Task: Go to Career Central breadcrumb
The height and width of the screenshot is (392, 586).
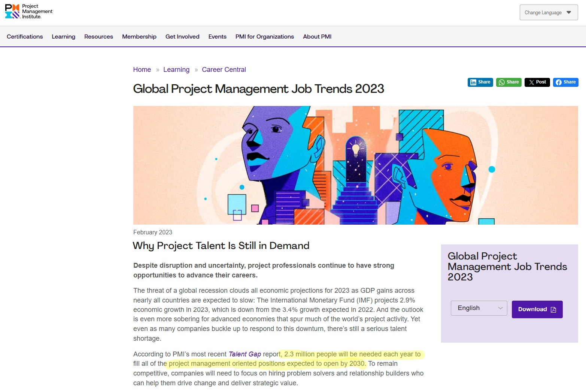Action: click(224, 70)
